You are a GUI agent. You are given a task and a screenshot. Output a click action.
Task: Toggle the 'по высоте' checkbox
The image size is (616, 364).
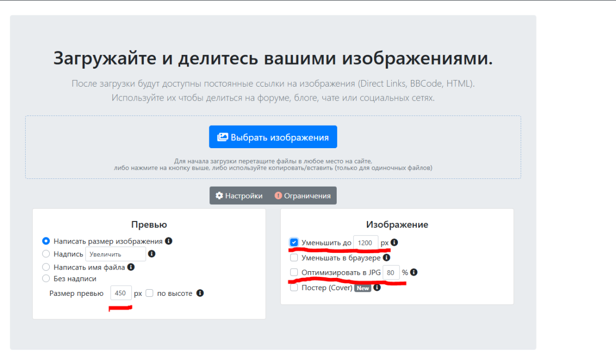click(149, 293)
